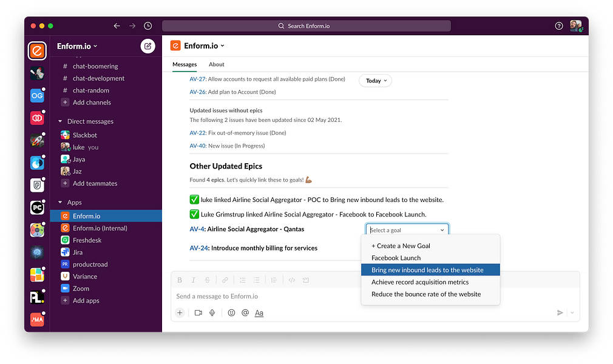The width and height of the screenshot is (613, 364).
Task: Choose + Create a New Goal option
Action: click(430, 246)
